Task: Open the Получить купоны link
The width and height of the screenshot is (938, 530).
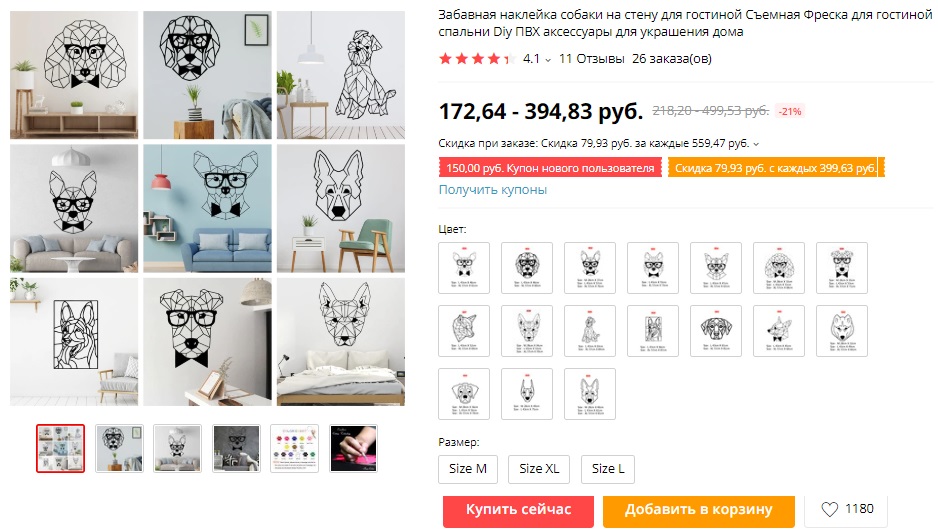Action: coord(493,190)
